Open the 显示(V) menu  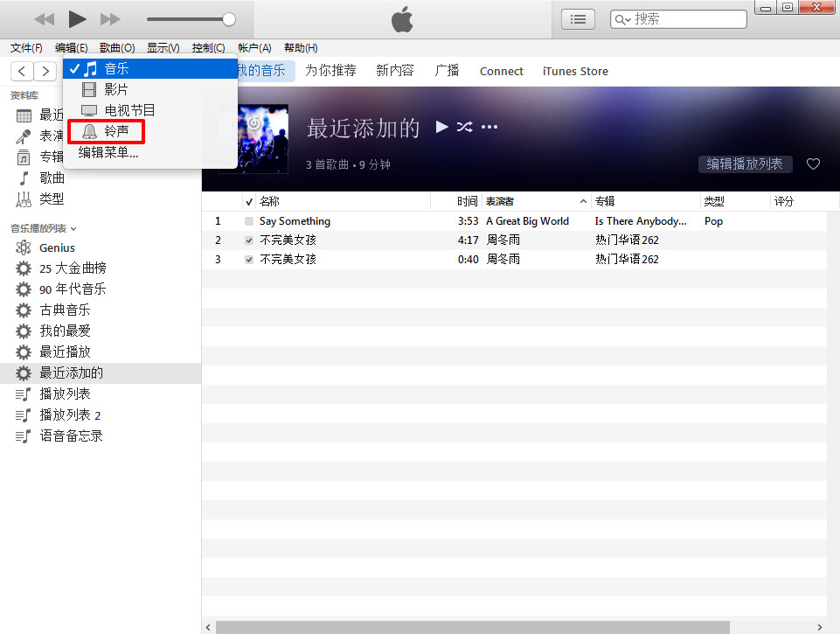163,48
